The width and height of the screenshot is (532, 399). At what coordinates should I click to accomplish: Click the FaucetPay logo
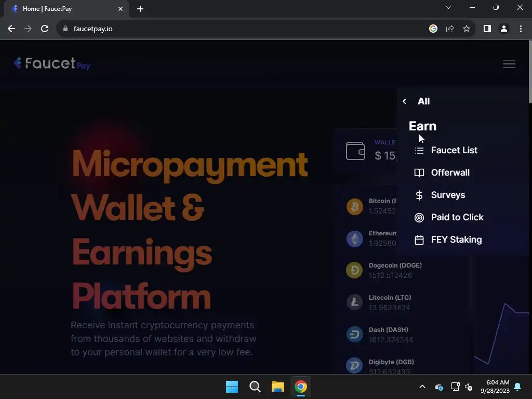coord(52,63)
